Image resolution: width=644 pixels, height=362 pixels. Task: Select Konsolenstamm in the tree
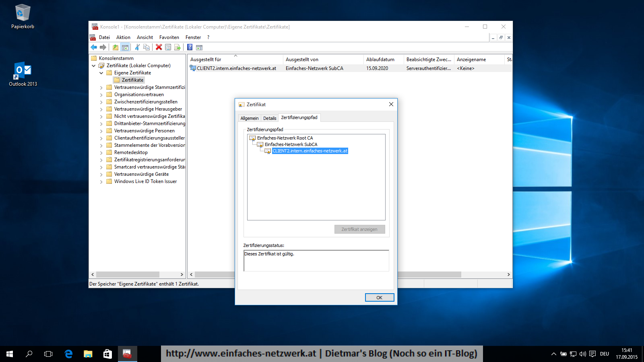(x=116, y=58)
